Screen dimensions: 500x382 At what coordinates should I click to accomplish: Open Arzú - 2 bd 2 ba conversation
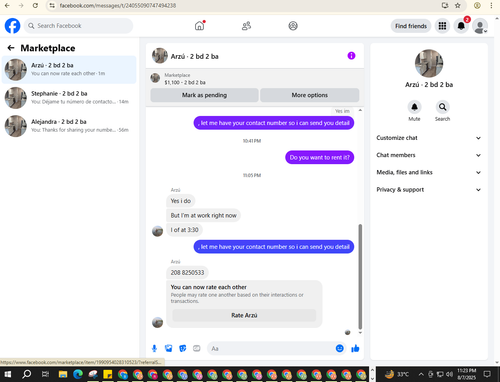tap(69, 69)
